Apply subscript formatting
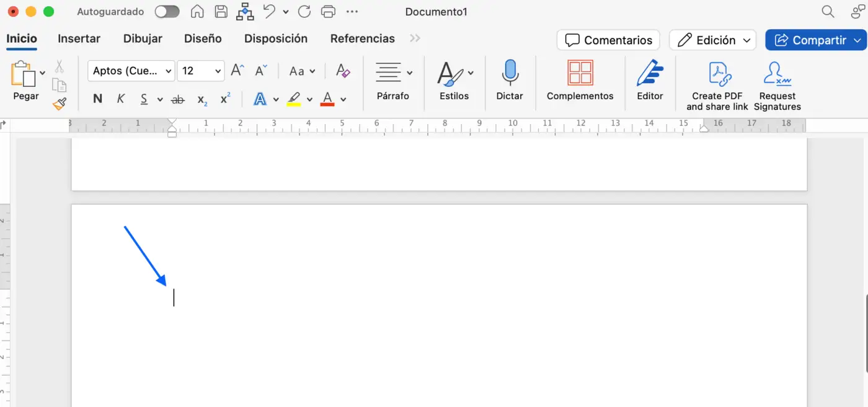Image resolution: width=868 pixels, height=407 pixels. tap(201, 99)
